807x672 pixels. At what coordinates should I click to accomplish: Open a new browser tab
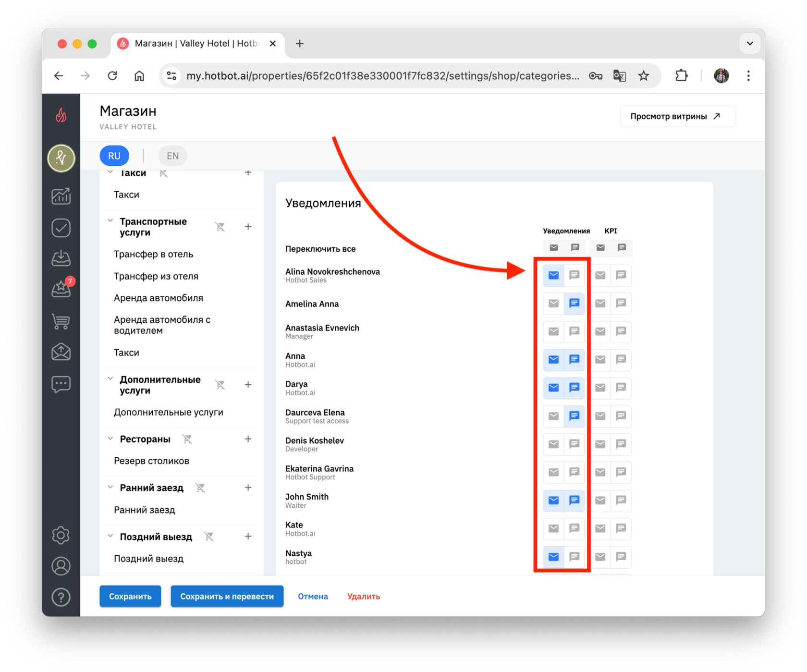300,44
